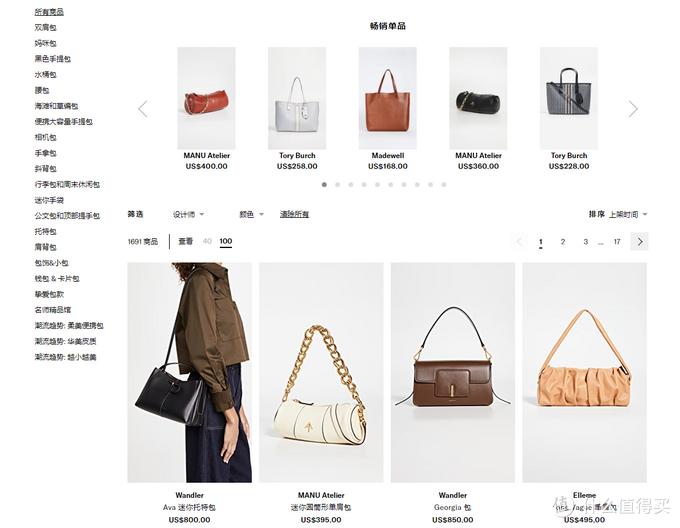Select the last carousel pagination dot
This screenshot has height=528, width=680.
pyautogui.click(x=444, y=185)
